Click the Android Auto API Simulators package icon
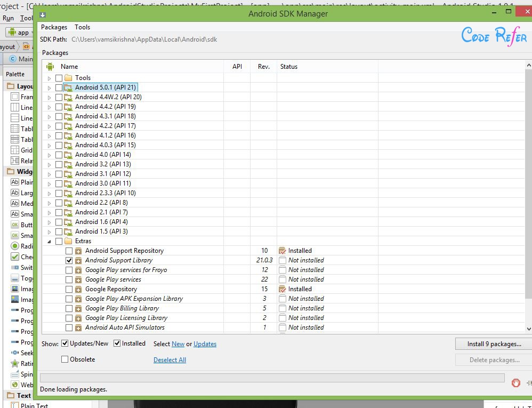Screen dimensions: 532x408 (x=78, y=327)
